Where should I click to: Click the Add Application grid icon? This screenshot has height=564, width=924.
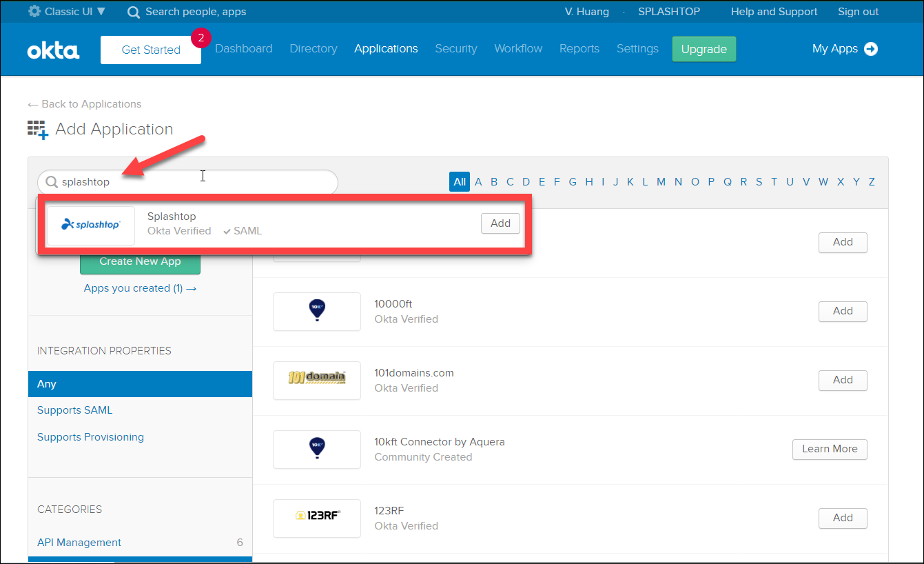coord(38,129)
